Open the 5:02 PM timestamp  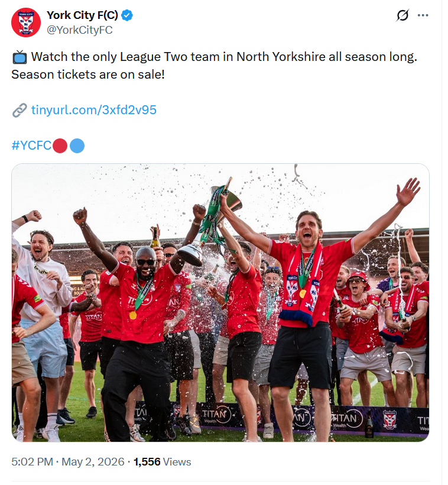pos(32,462)
